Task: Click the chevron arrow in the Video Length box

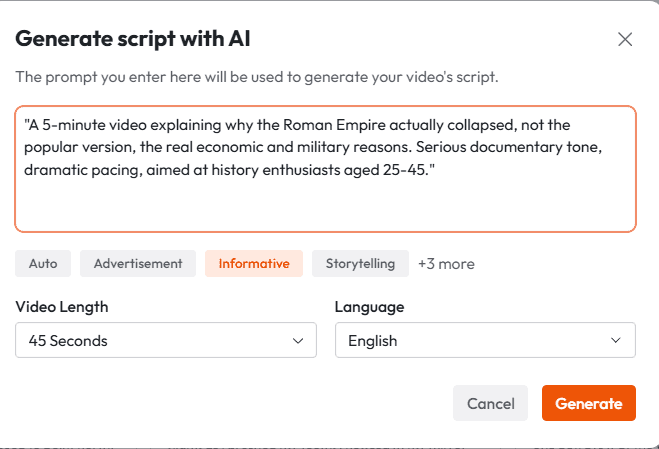Action: [x=297, y=341]
